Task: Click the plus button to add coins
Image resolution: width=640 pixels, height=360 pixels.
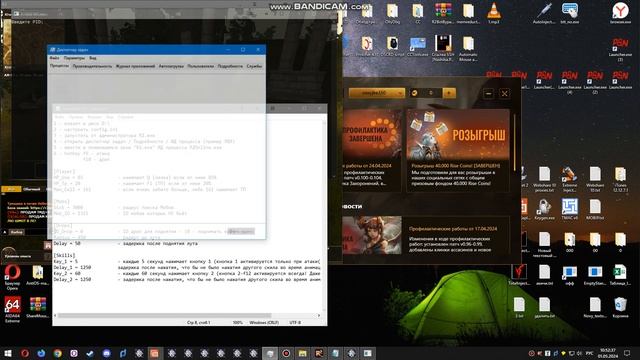Action: click(x=449, y=93)
